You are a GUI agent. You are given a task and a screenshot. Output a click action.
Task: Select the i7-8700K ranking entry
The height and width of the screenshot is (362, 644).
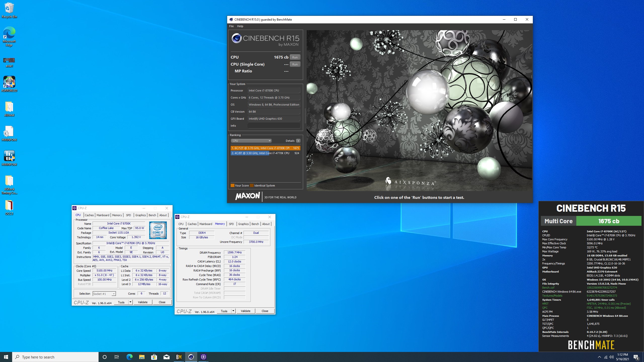265,148
